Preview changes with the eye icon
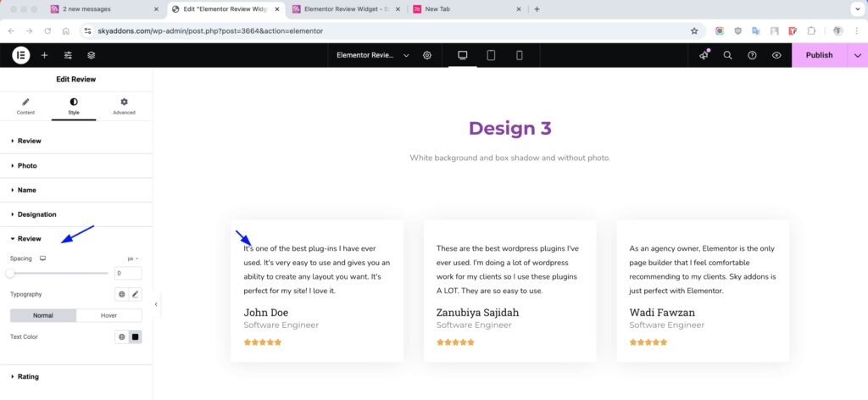The image size is (868, 400). (x=776, y=55)
